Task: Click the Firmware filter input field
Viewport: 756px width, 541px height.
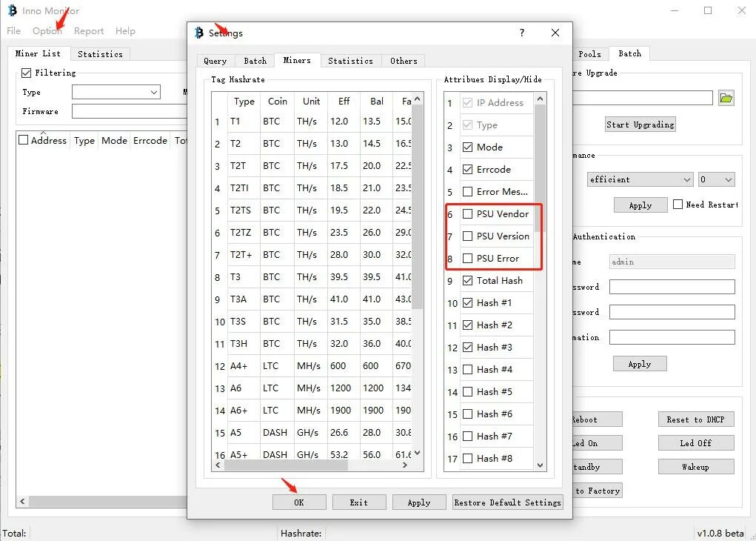Action: click(x=130, y=111)
